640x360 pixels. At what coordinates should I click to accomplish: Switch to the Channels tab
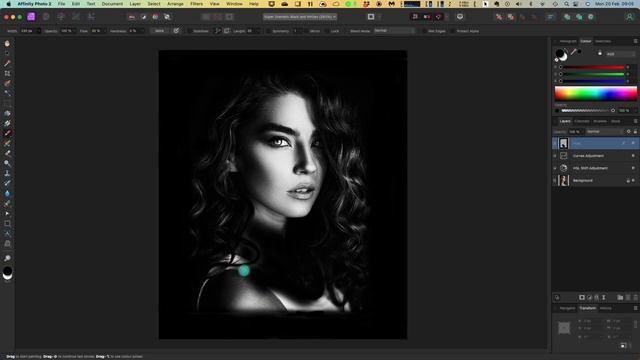(x=582, y=121)
